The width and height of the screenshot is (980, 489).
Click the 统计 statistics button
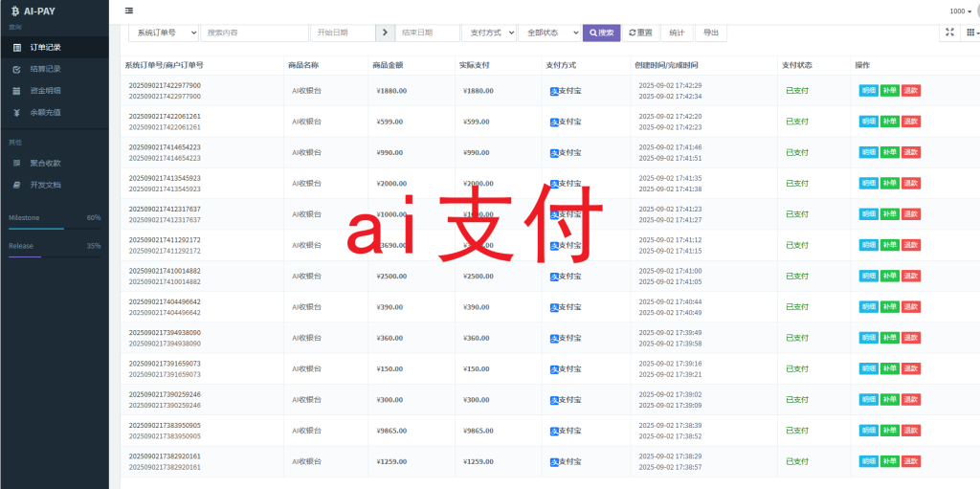[677, 33]
